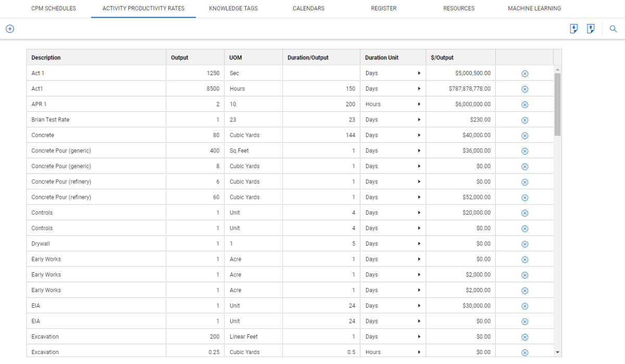Image resolution: width=625 pixels, height=364 pixels.
Task: Open search with the magnifier icon
Action: [613, 29]
